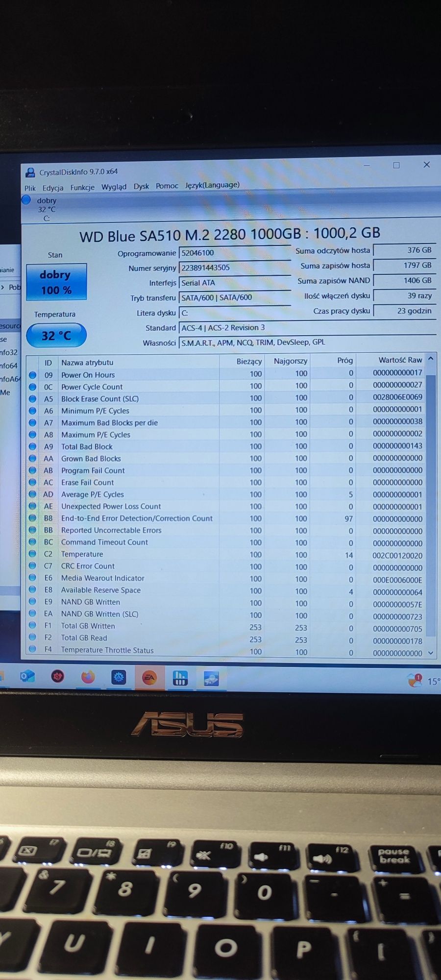Open the blue gear app in the taskbar
441x980 pixels.
click(x=119, y=678)
